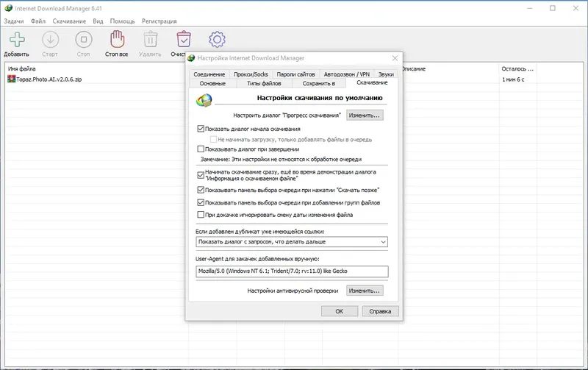
Task: Click the Стоп toolbar icon
Action: (x=84, y=40)
